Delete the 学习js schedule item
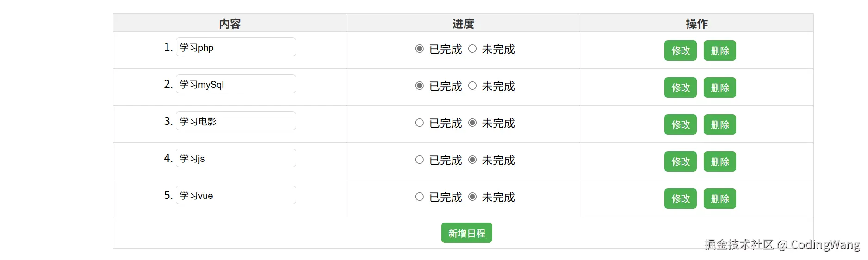This screenshot has height=260, width=868. [719, 161]
